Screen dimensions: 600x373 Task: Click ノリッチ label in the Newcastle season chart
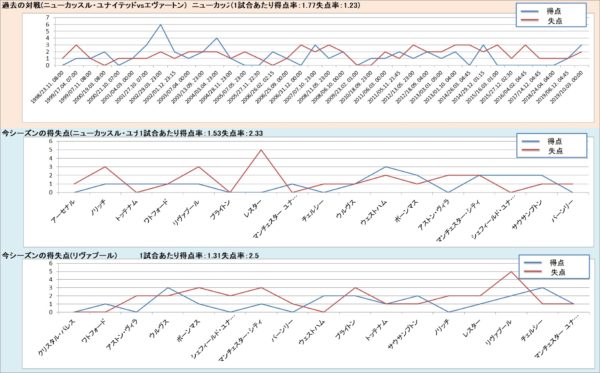point(99,208)
